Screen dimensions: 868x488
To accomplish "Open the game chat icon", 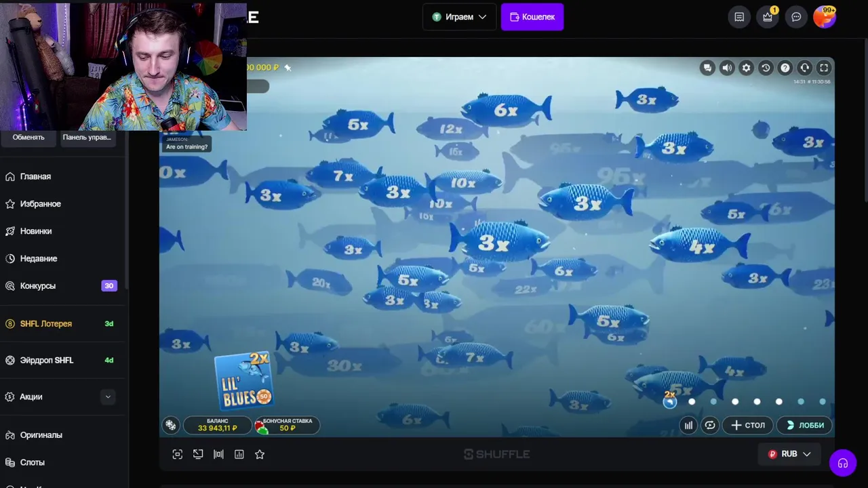I will (707, 68).
